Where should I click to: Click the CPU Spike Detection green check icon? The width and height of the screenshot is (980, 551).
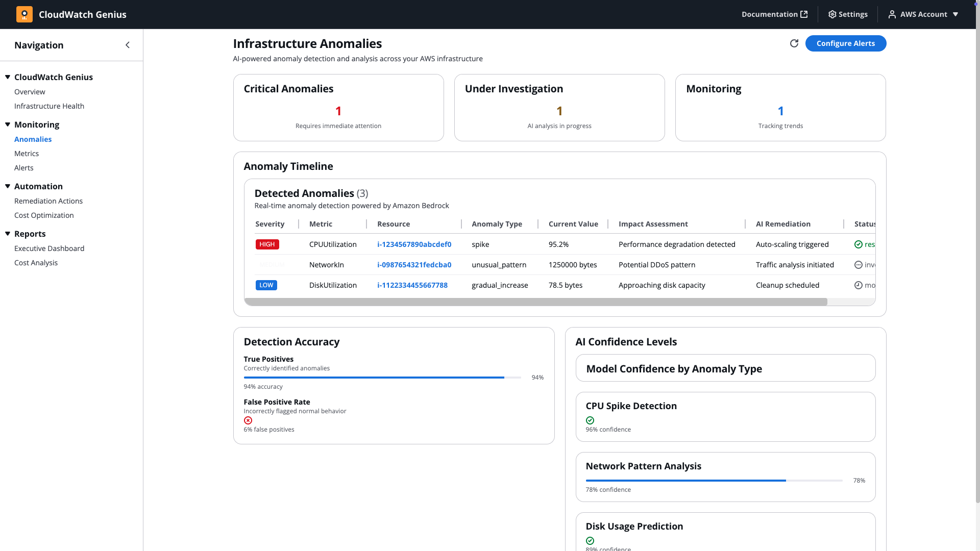click(x=590, y=420)
